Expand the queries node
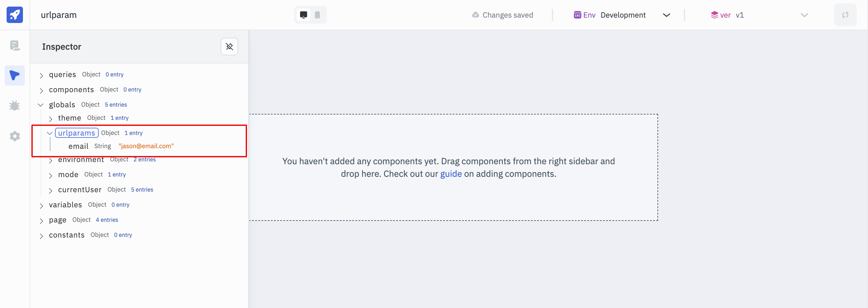This screenshot has height=308, width=868. tap(41, 75)
